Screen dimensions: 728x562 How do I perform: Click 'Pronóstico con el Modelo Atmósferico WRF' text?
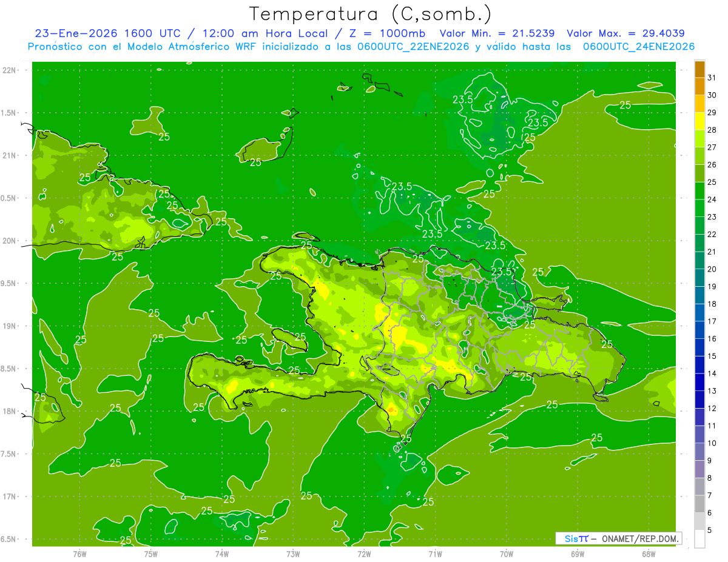tap(143, 47)
